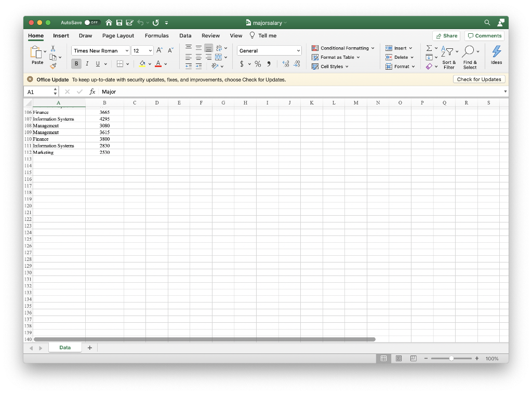Click the Save icon in title bar

[119, 22]
